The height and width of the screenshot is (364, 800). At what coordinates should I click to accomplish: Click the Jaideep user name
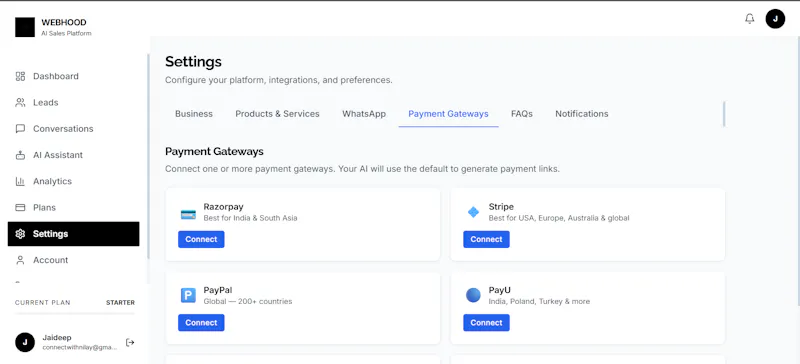pos(57,337)
